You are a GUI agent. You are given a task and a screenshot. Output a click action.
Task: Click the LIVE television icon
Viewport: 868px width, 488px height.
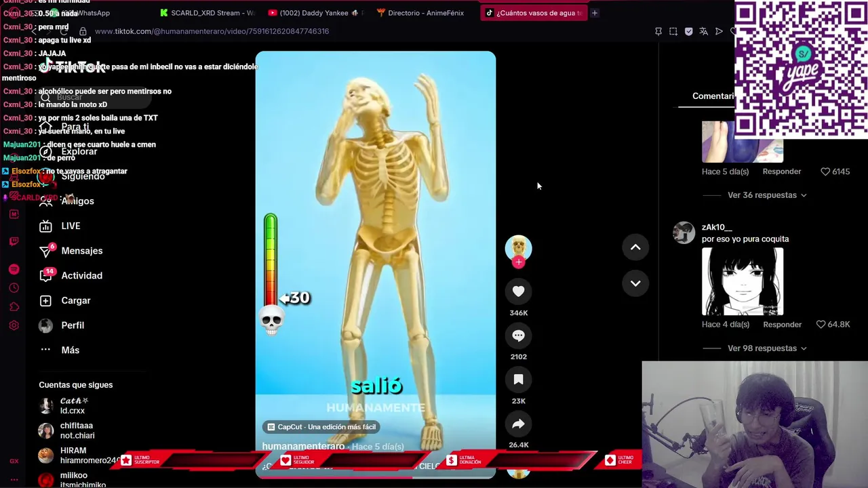[45, 226]
